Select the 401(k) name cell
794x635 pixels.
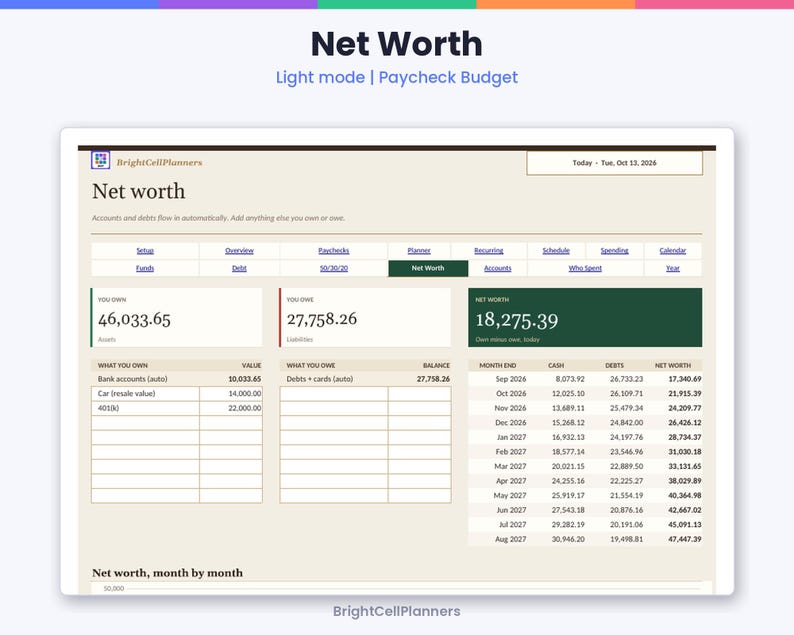point(145,408)
